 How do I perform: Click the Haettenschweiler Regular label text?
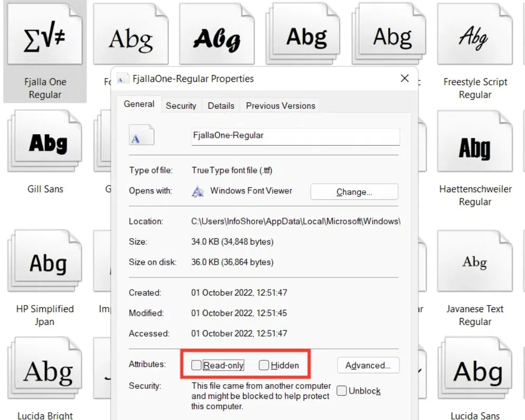pyautogui.click(x=475, y=195)
